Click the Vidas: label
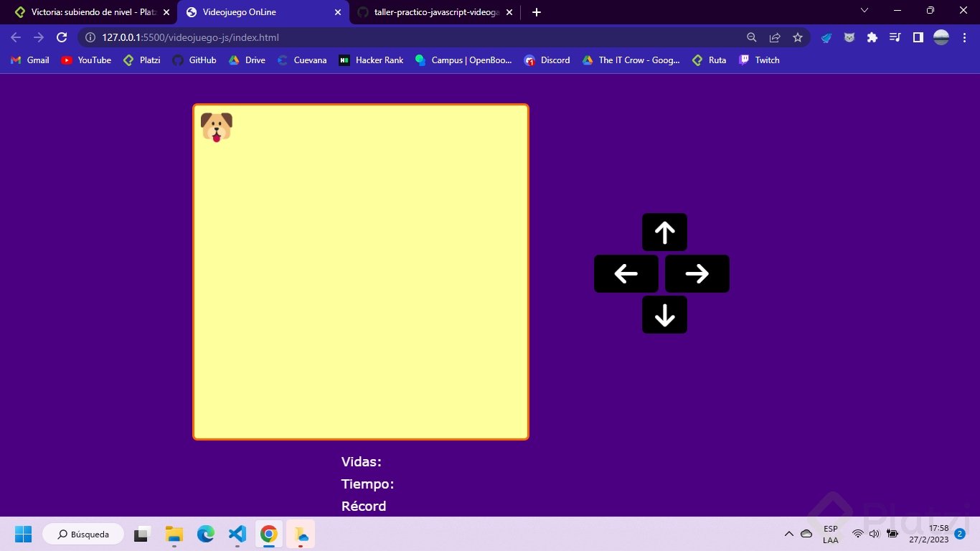Image resolution: width=980 pixels, height=551 pixels. (x=362, y=462)
